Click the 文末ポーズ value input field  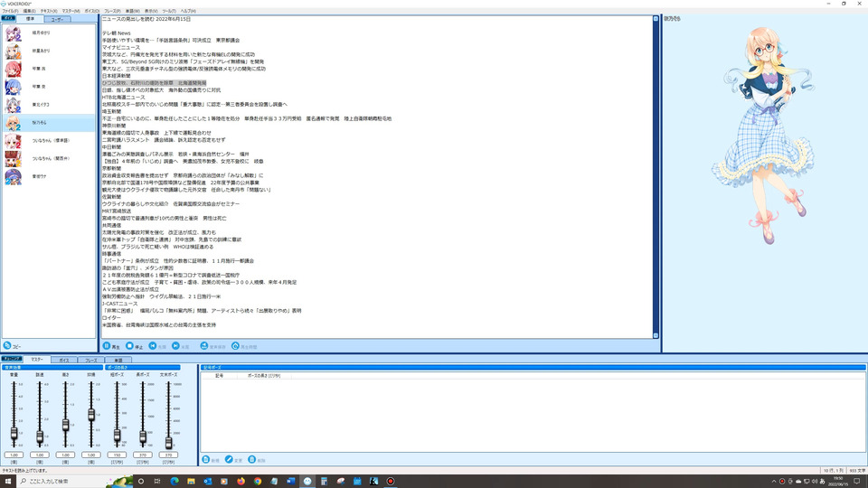pos(168,455)
